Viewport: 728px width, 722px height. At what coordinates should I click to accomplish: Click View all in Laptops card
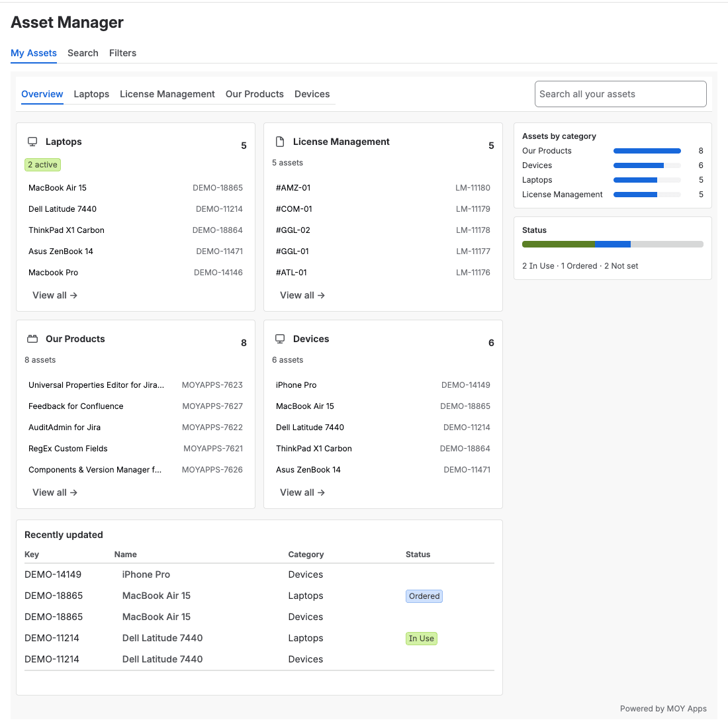pos(55,295)
